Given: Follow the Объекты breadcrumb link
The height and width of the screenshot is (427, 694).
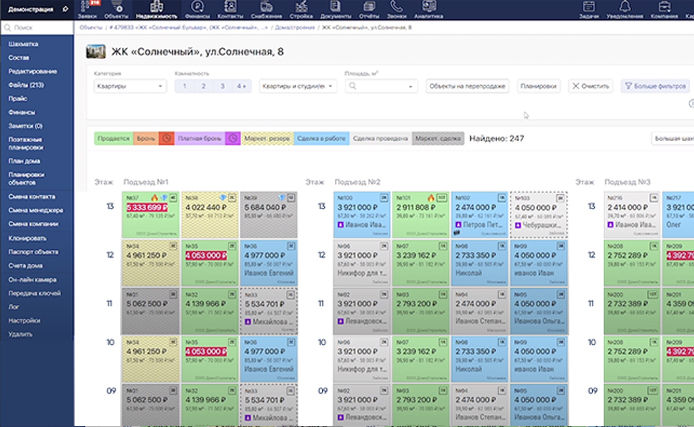Looking at the screenshot, I should click(x=91, y=27).
